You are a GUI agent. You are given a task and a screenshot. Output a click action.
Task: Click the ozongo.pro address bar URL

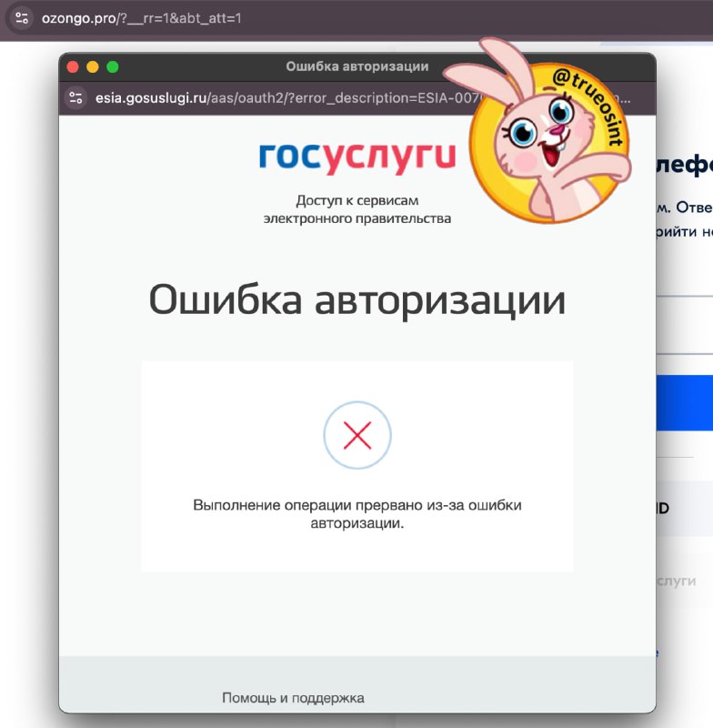click(142, 18)
